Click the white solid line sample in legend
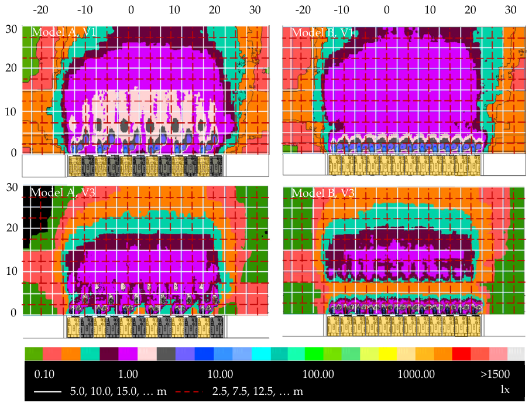Screen dimensions: 532x406 click(48, 392)
